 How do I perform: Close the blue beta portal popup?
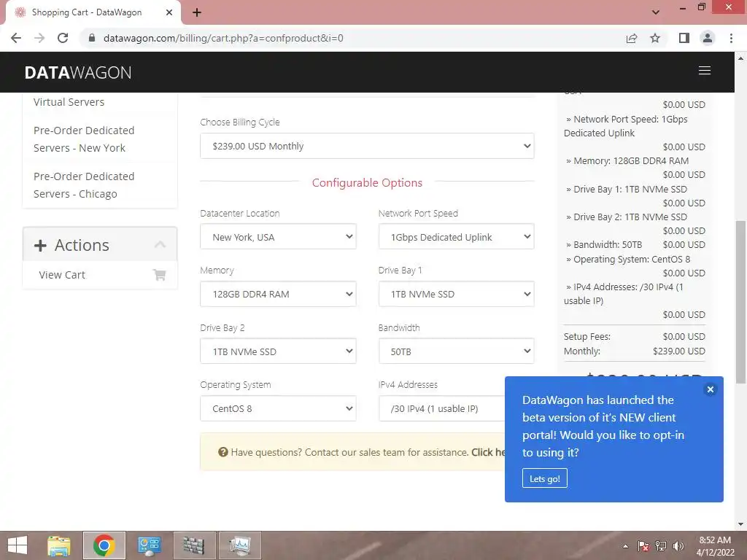point(710,389)
